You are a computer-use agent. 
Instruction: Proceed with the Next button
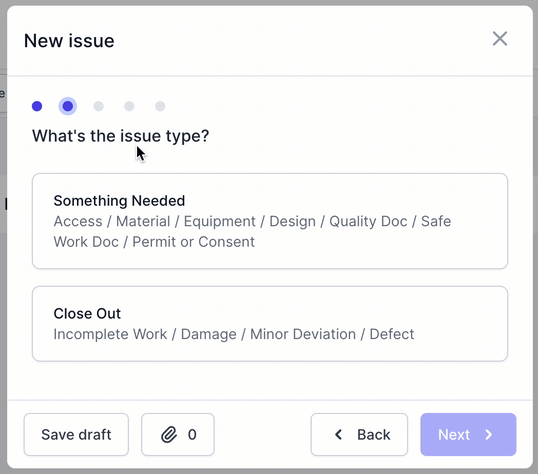[x=468, y=435]
